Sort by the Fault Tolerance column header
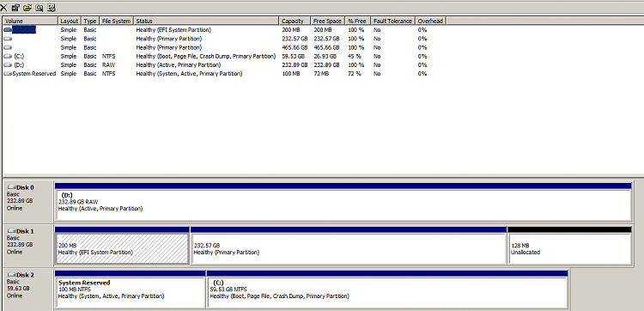644x311 pixels. (x=393, y=21)
